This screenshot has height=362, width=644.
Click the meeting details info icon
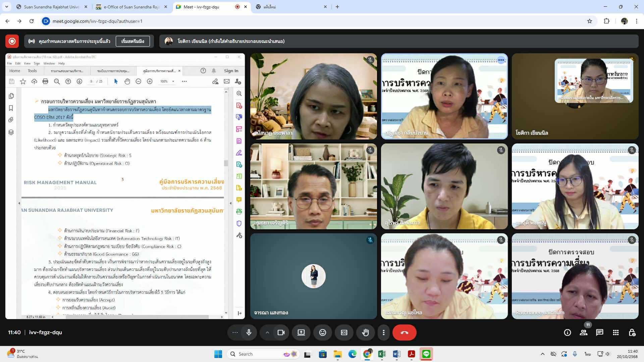tap(567, 333)
